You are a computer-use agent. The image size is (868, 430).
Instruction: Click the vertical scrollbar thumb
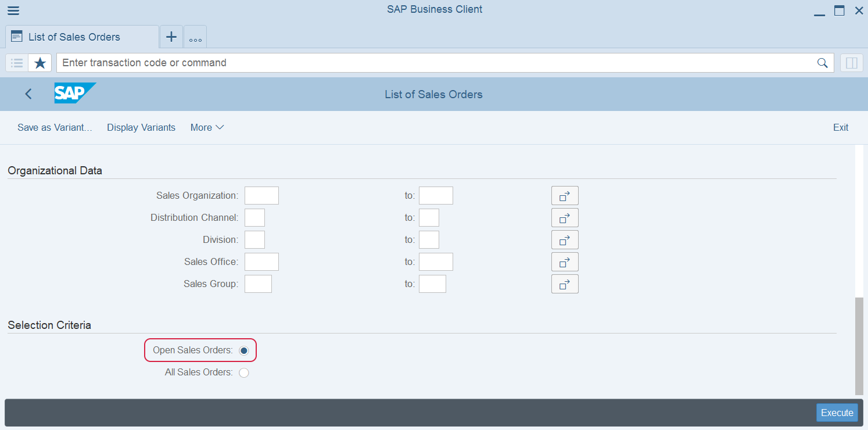[859, 346]
